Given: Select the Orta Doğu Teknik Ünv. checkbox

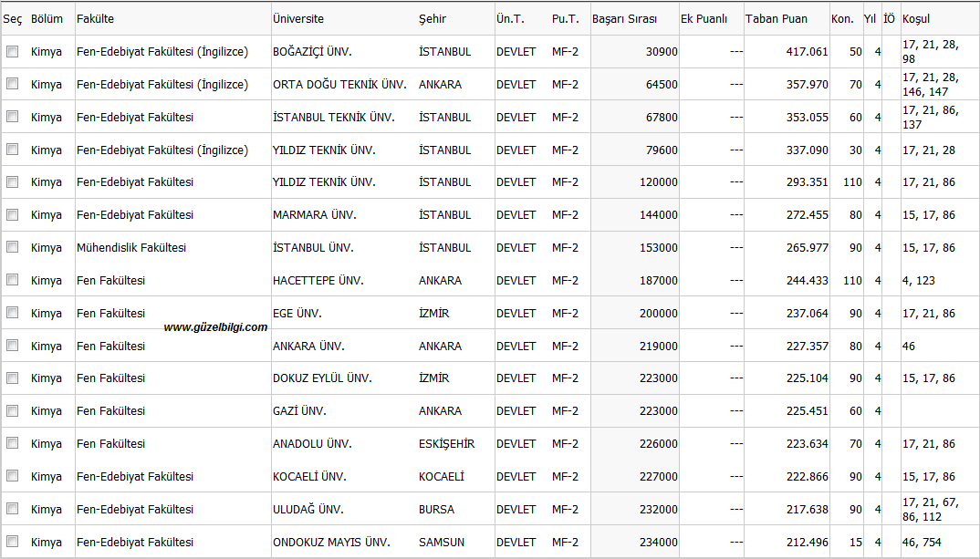Looking at the screenshot, I should 12,84.
